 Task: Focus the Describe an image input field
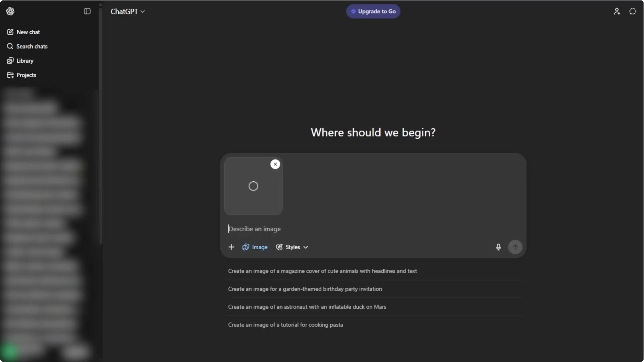[x=373, y=229]
